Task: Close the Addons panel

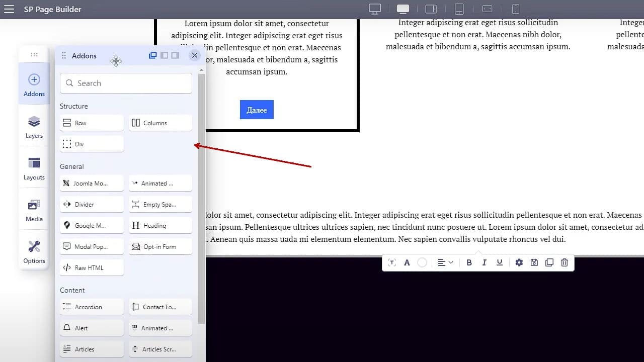Action: 195,55
